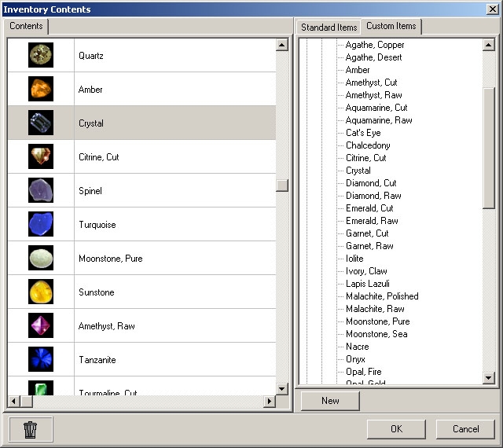This screenshot has height=448, width=503.
Task: Click the right arrow of horizontal scrollbar
Action: [270, 401]
